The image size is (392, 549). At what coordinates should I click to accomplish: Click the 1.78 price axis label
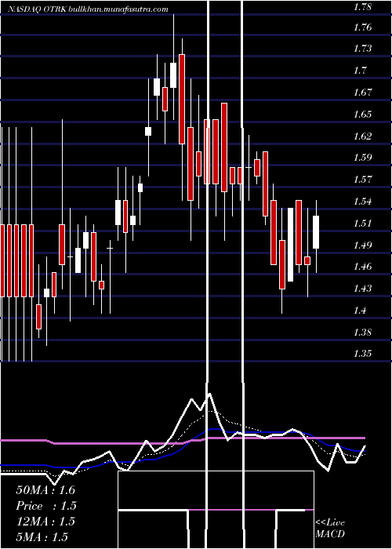point(362,6)
